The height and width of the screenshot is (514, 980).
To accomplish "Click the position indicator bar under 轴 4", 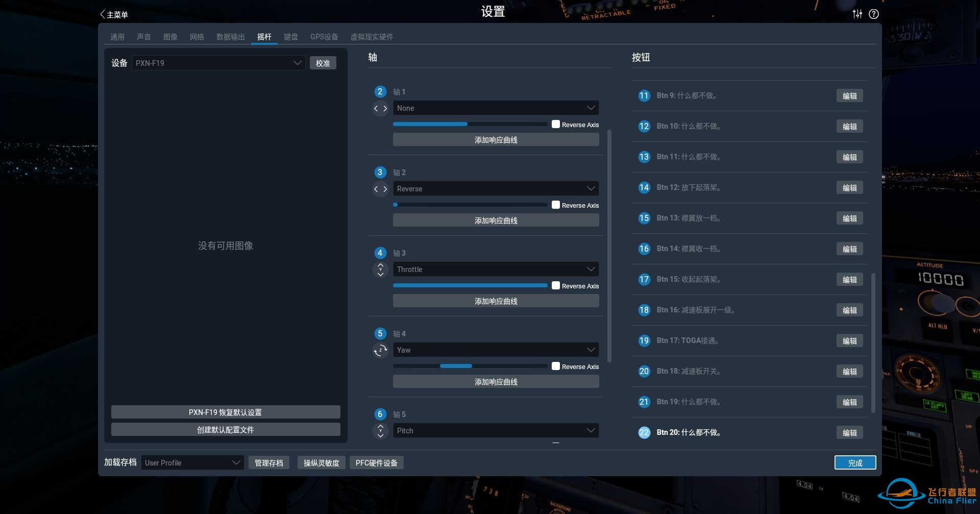I will (456, 366).
